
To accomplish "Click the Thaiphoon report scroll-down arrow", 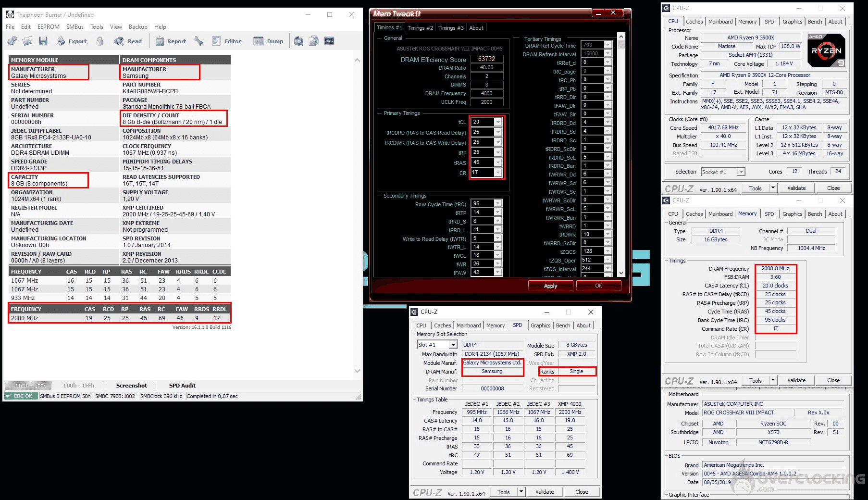I will pyautogui.click(x=357, y=371).
